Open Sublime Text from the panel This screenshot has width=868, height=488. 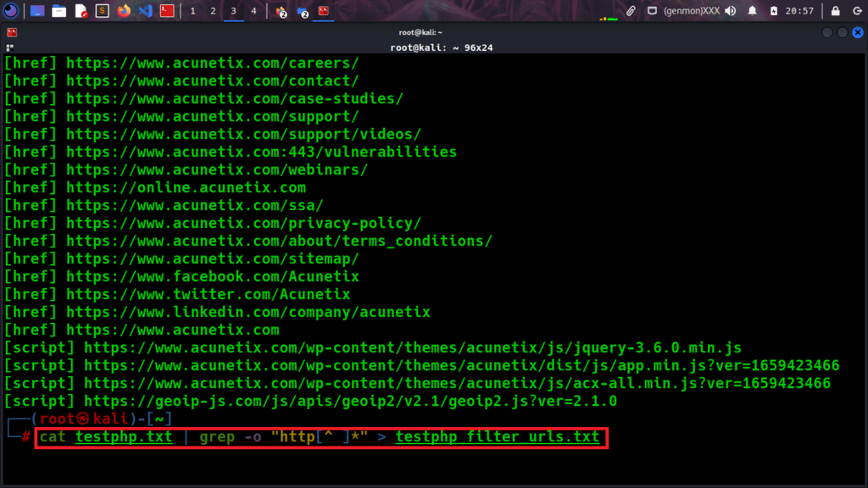tap(103, 11)
